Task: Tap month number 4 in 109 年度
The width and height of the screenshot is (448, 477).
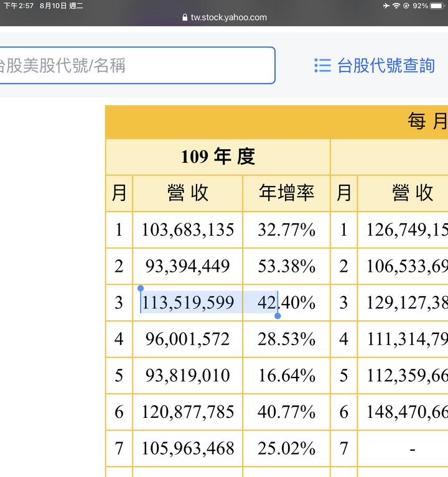Action: pyautogui.click(x=119, y=339)
